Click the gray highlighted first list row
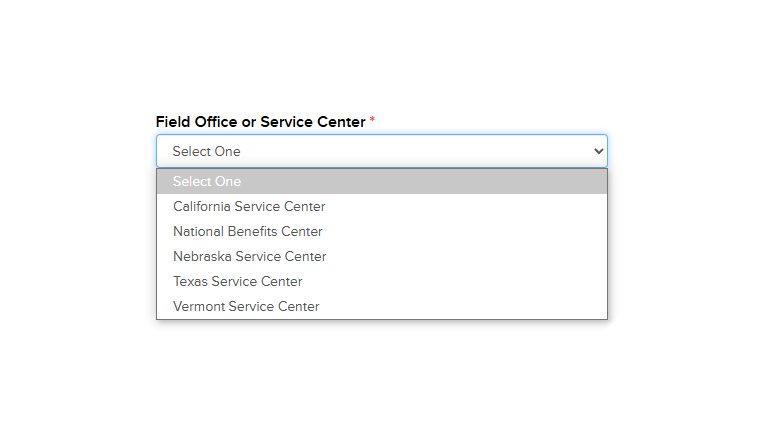Image resolution: width=768 pixels, height=441 pixels. tap(382, 181)
